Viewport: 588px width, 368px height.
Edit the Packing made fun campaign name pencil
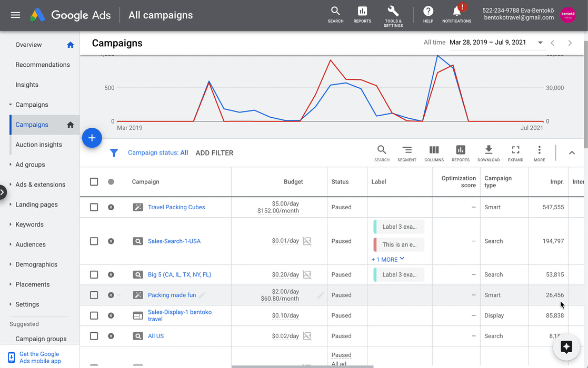(x=202, y=295)
